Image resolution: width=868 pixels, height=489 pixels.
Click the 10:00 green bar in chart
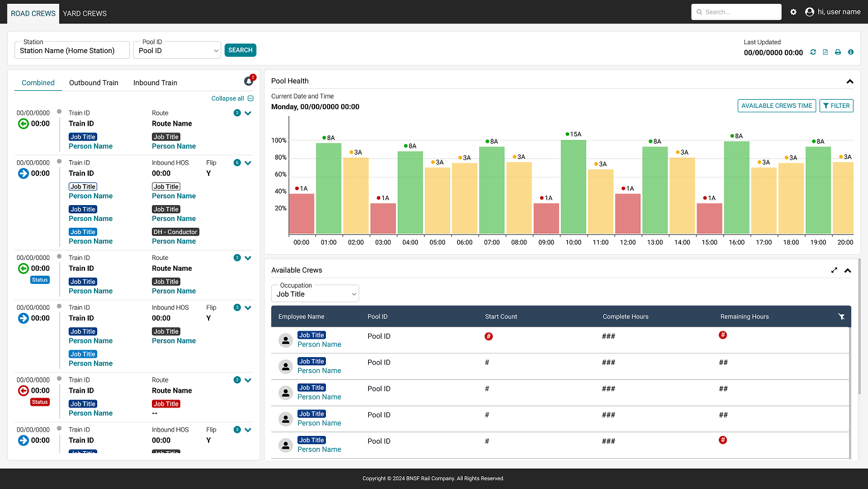[x=573, y=187]
